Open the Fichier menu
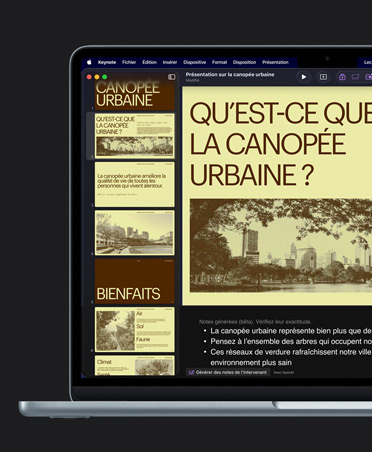372x452 pixels. [x=129, y=62]
